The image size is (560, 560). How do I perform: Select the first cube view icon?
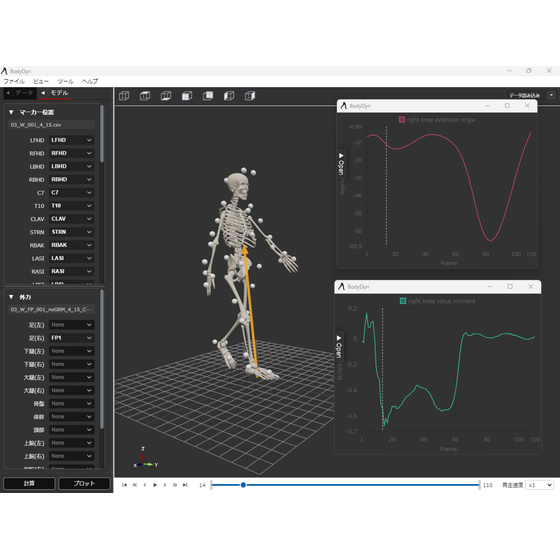[x=124, y=96]
